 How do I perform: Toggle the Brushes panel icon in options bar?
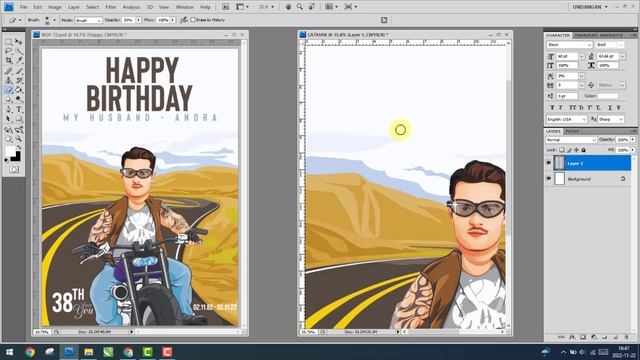(x=384, y=20)
